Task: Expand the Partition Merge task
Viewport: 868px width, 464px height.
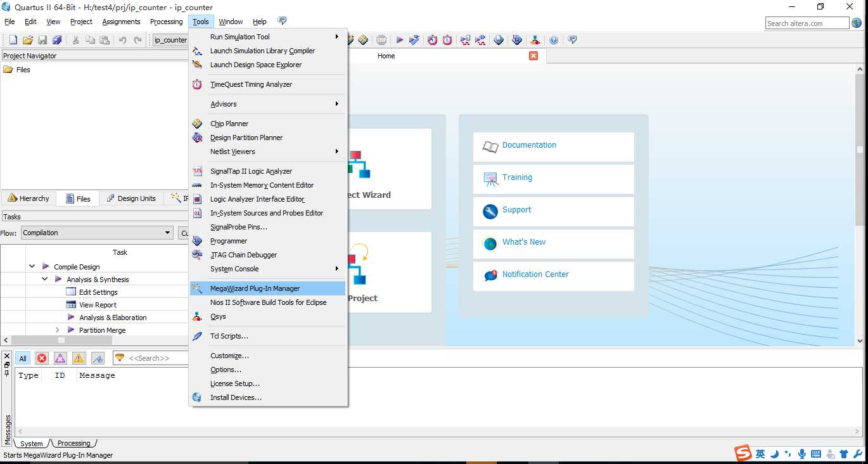Action: click(x=57, y=330)
